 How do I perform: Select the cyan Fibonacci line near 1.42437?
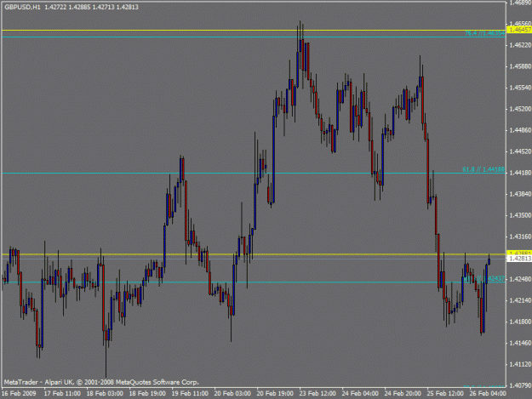point(254,282)
